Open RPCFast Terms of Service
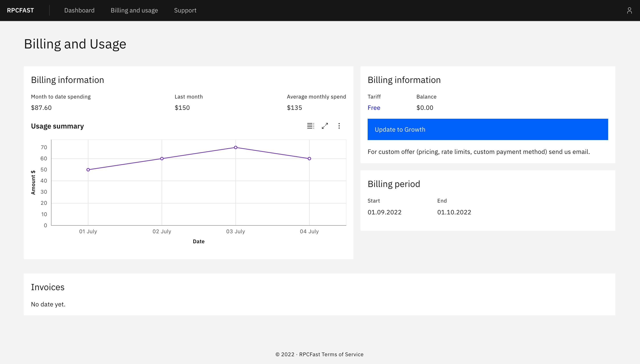The image size is (640, 364). click(331, 354)
